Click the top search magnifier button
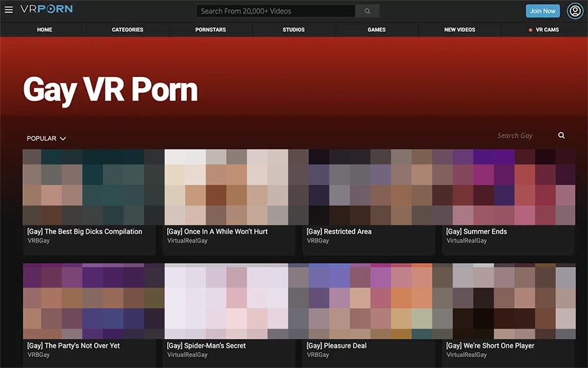Screen dimensions: 588x368 pos(367,11)
